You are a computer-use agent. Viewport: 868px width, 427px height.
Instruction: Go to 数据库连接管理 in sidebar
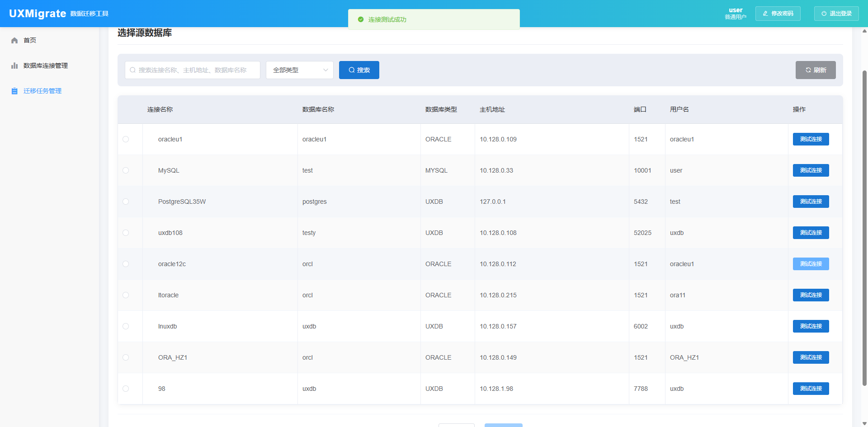point(46,66)
